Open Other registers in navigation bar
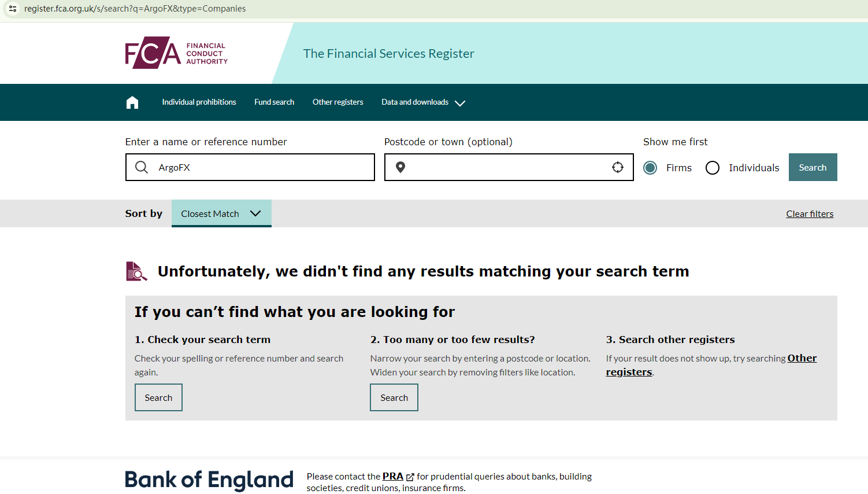This screenshot has height=494, width=868. coord(338,102)
